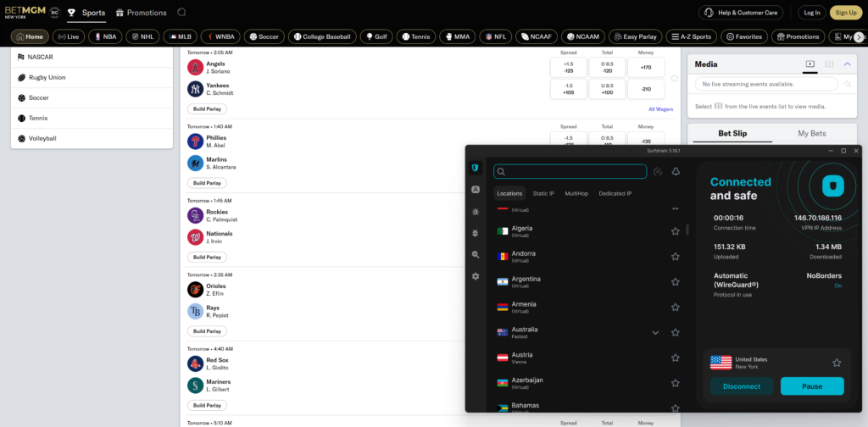Open the Live nav pill
This screenshot has width=868, height=427.
69,37
